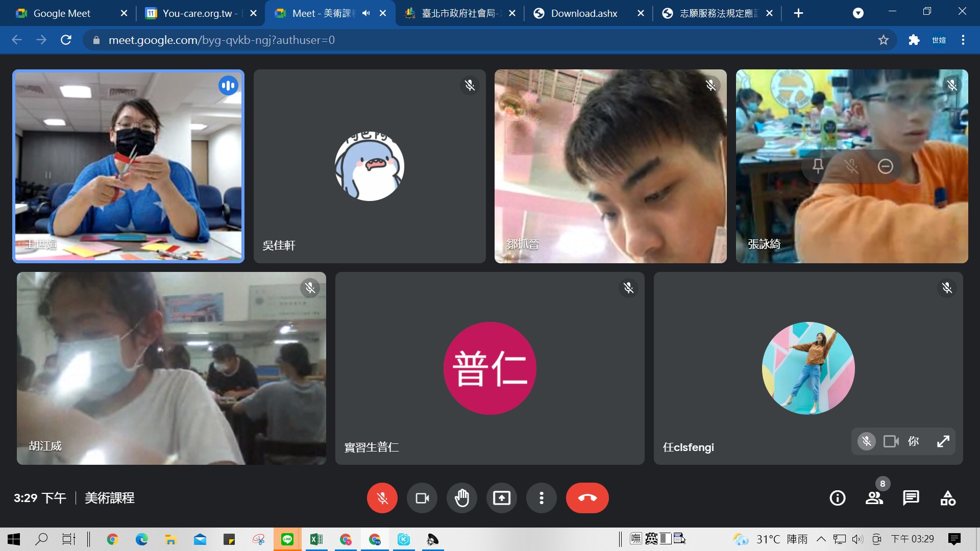The height and width of the screenshot is (551, 980).
Task: Show everyone participants list
Action: click(x=874, y=498)
